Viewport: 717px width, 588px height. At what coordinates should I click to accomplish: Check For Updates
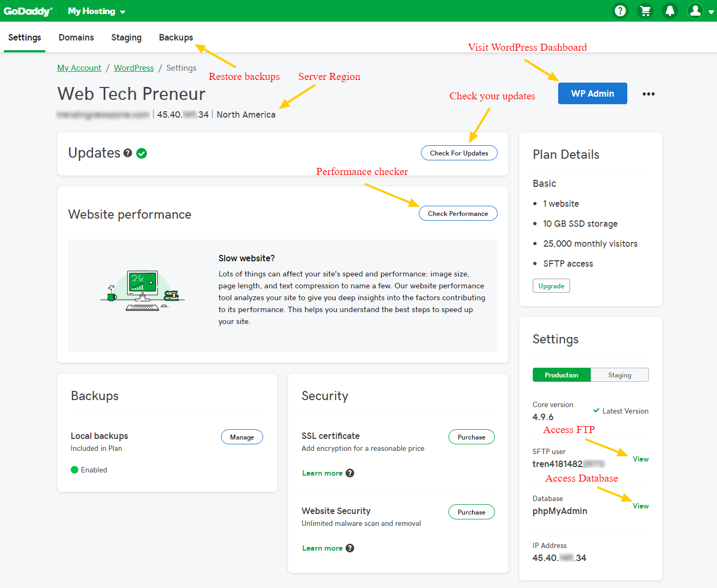(x=459, y=153)
